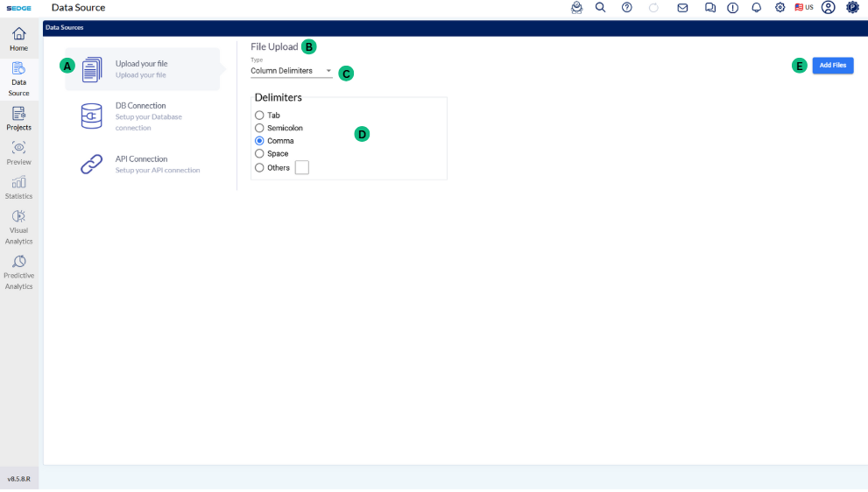Image resolution: width=868 pixels, height=492 pixels.
Task: Click the Add Files button
Action: click(x=832, y=65)
